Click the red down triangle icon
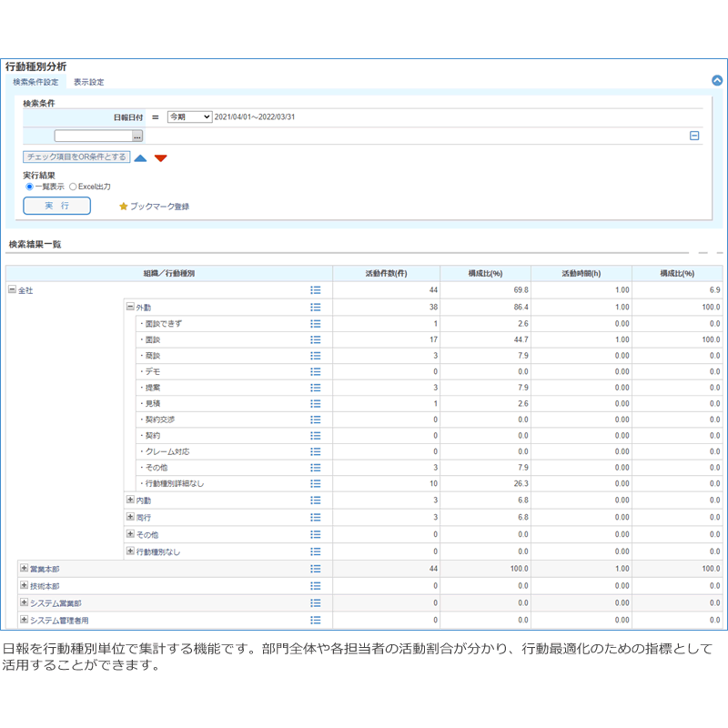728x728 pixels. click(161, 158)
